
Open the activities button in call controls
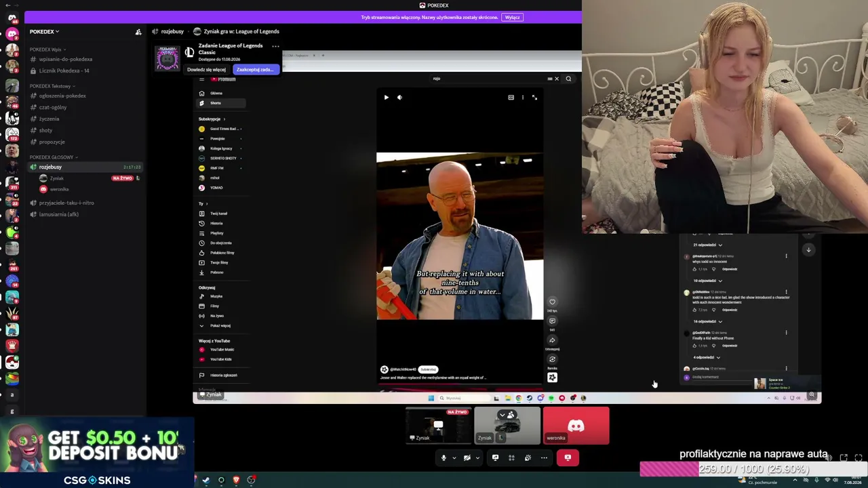pos(511,458)
